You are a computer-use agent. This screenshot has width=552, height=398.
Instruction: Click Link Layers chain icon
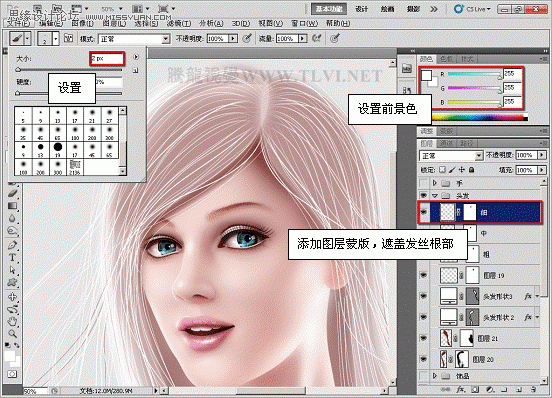(445, 390)
